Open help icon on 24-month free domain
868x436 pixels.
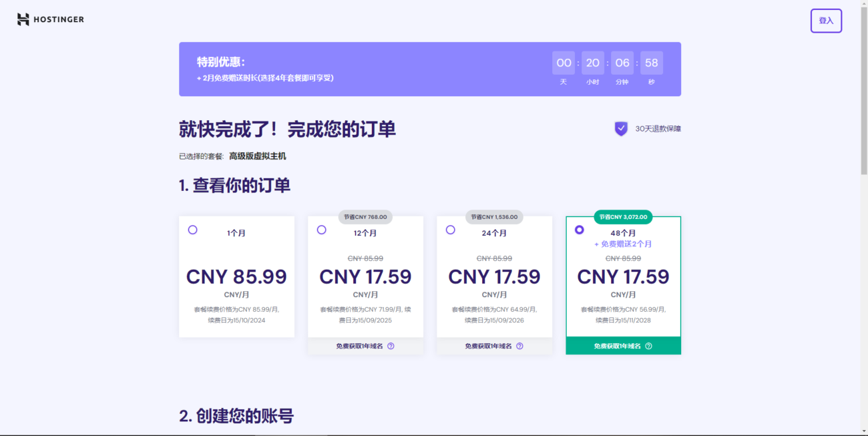519,346
